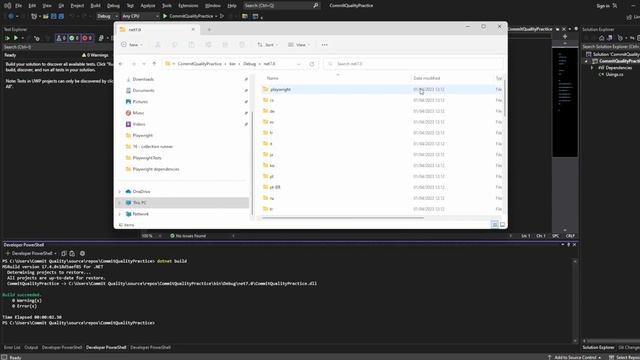Click the File Explorer search box
Viewport: 640px width, 360px height.
click(x=413, y=64)
